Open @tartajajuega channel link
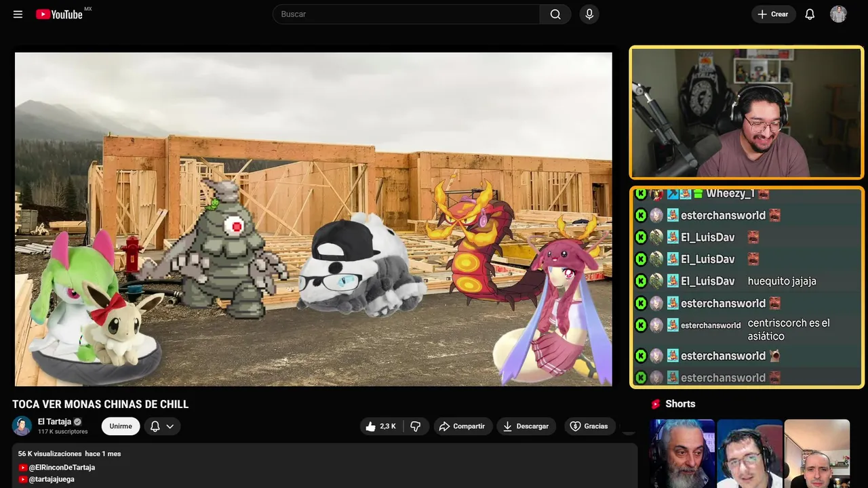Viewport: 868px width, 488px height. point(52,479)
